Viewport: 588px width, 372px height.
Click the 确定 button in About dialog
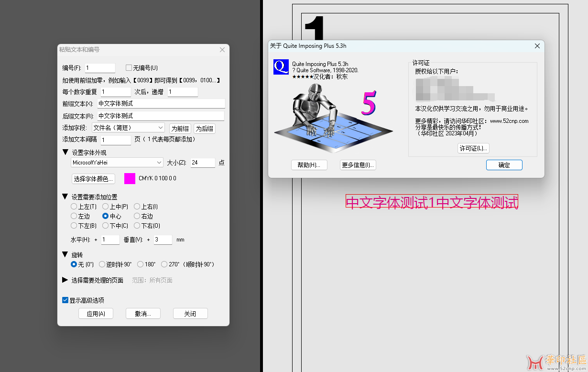504,165
